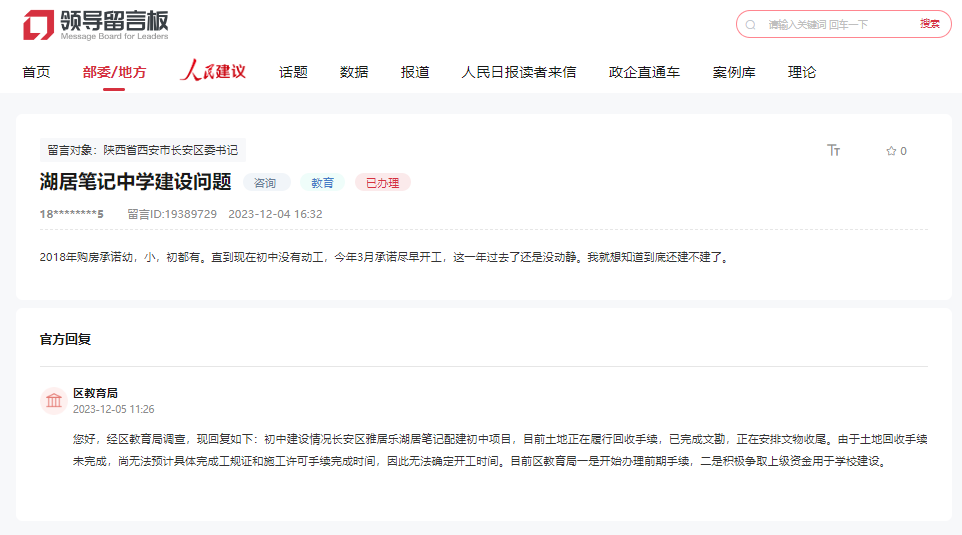Click the 已办理 status tag
The width and height of the screenshot is (962, 535).
pyautogui.click(x=382, y=183)
